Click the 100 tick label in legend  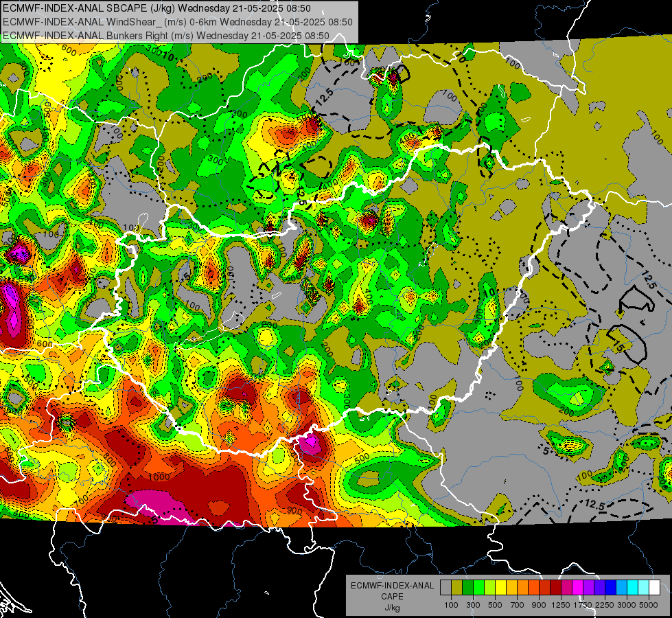pyautogui.click(x=451, y=605)
